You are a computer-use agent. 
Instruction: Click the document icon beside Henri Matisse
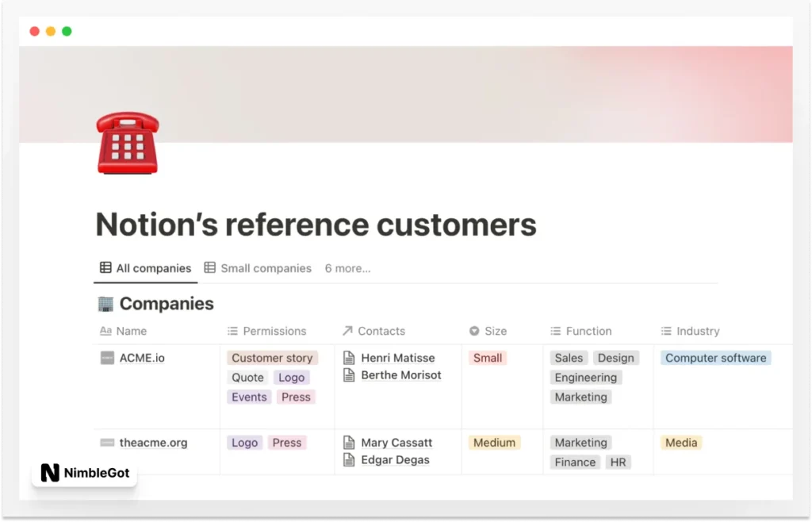tap(348, 358)
